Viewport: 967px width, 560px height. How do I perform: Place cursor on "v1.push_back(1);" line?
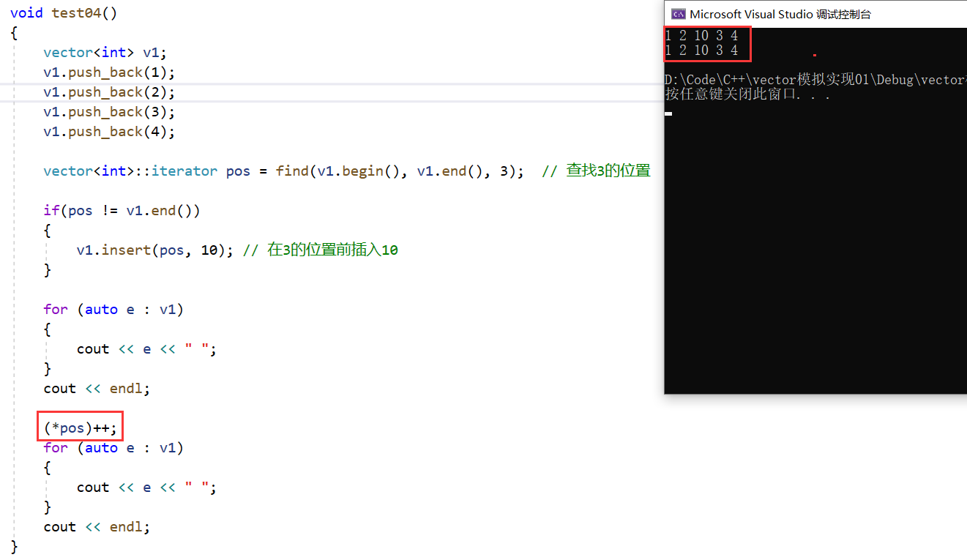(110, 72)
